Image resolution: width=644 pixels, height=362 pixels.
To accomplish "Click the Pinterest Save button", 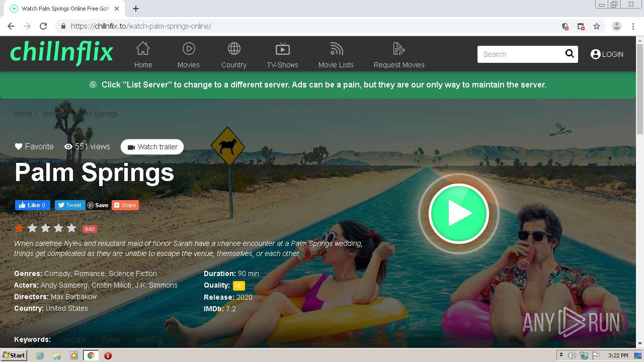I will [x=98, y=205].
